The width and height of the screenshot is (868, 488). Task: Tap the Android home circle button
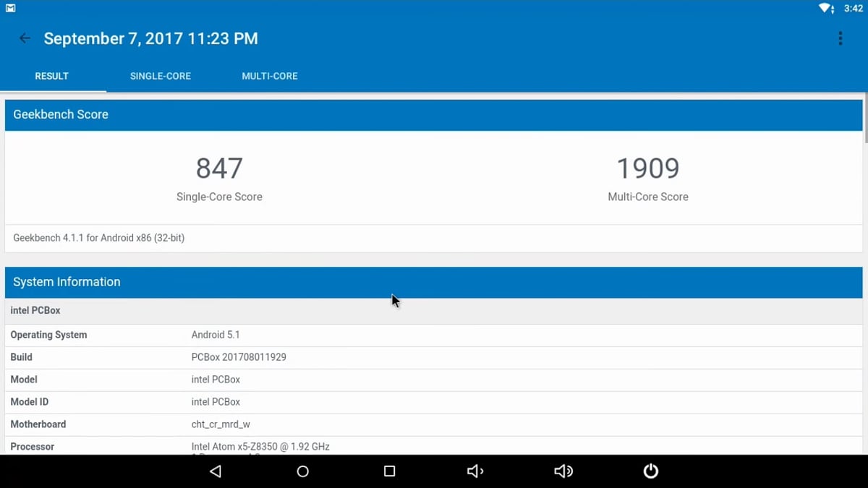pyautogui.click(x=303, y=471)
